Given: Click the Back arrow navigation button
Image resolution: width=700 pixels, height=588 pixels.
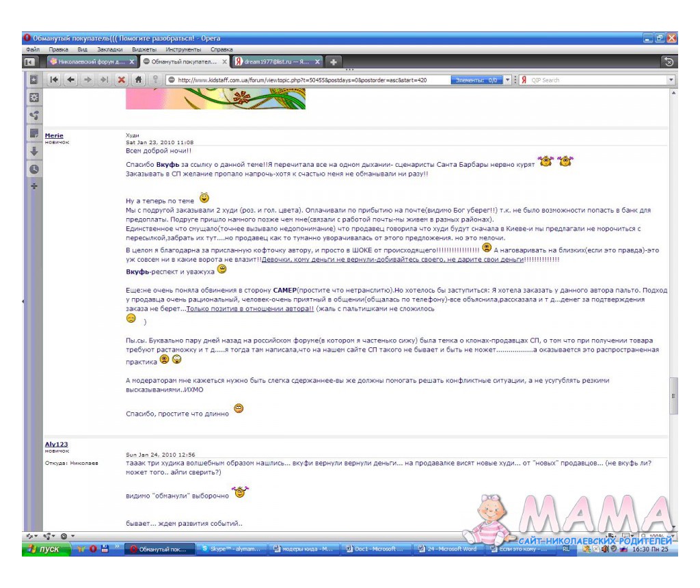Looking at the screenshot, I should pos(70,80).
